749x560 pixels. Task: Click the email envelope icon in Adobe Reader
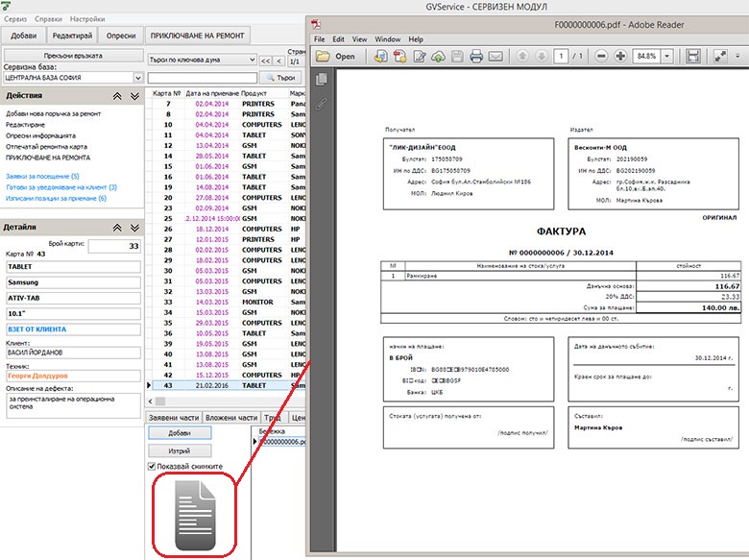coord(495,57)
